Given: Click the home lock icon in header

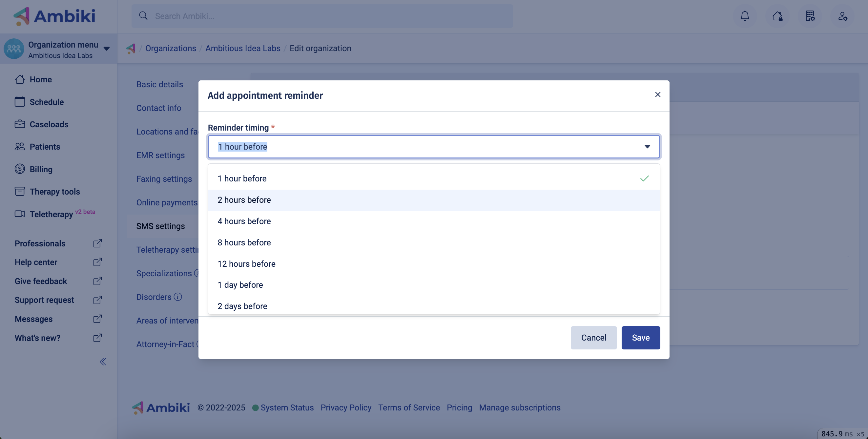Looking at the screenshot, I should [x=777, y=16].
